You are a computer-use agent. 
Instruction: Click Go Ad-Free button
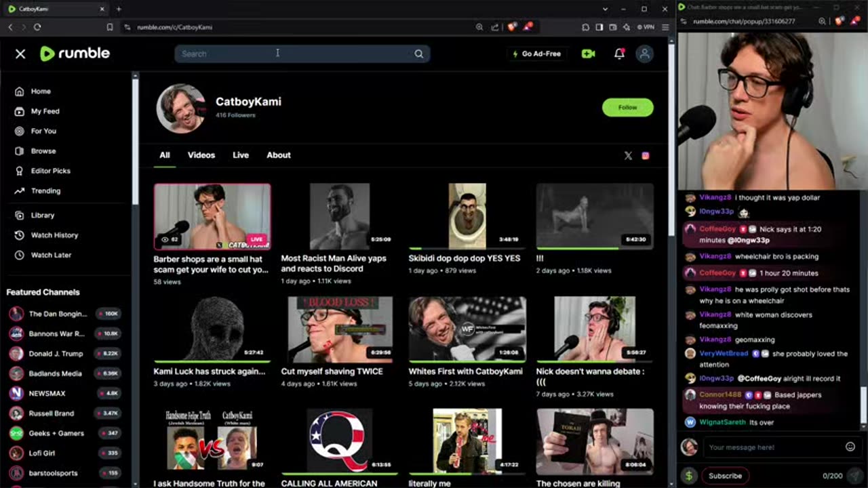(x=536, y=54)
